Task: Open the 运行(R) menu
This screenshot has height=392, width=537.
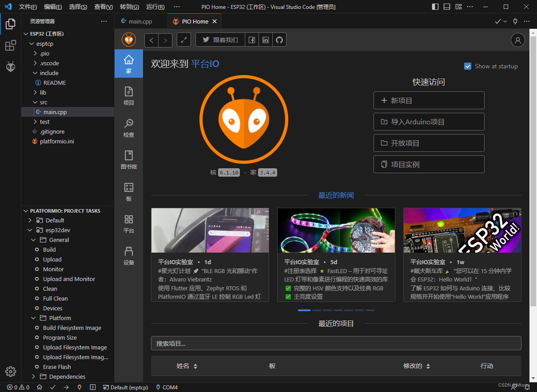Action: pos(154,7)
